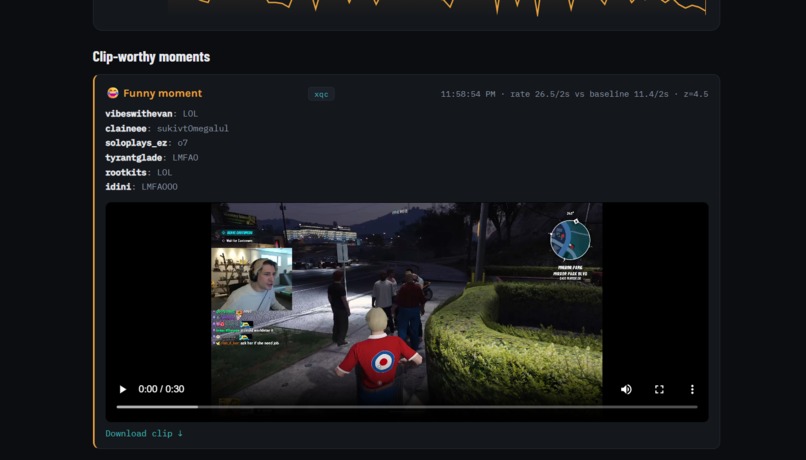Click the streamer webcam overlay in video
The height and width of the screenshot is (460, 806).
point(252,279)
